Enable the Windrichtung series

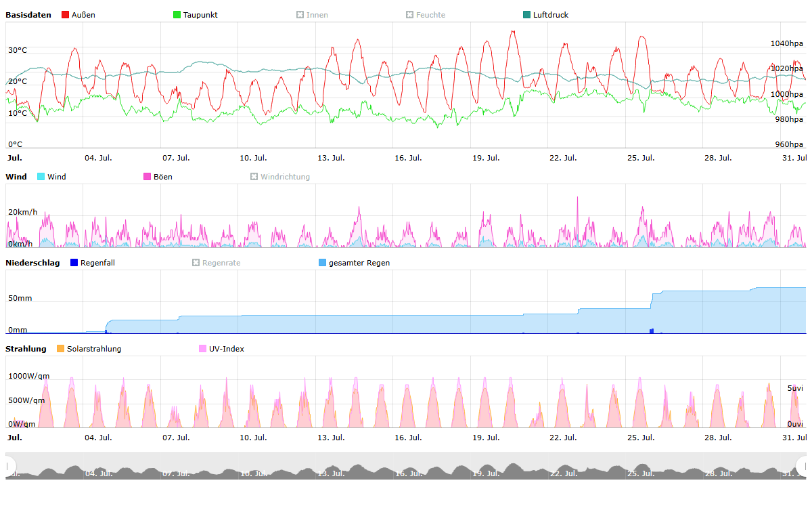pyautogui.click(x=254, y=177)
